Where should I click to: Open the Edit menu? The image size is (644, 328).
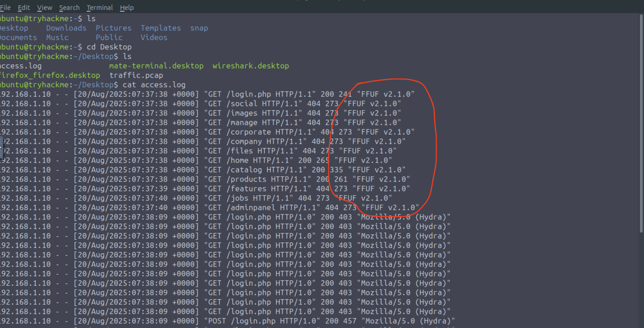click(x=24, y=8)
